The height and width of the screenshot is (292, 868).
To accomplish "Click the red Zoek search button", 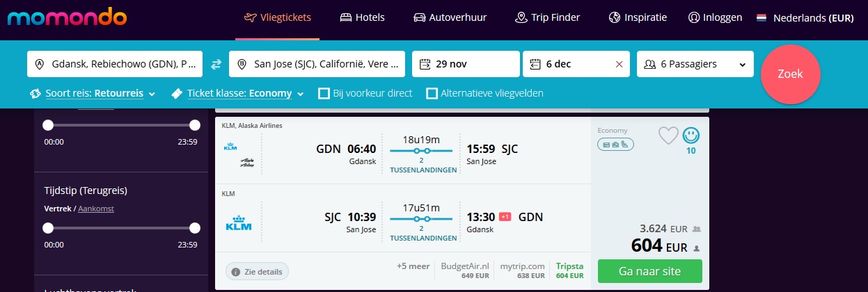I will click(x=790, y=74).
